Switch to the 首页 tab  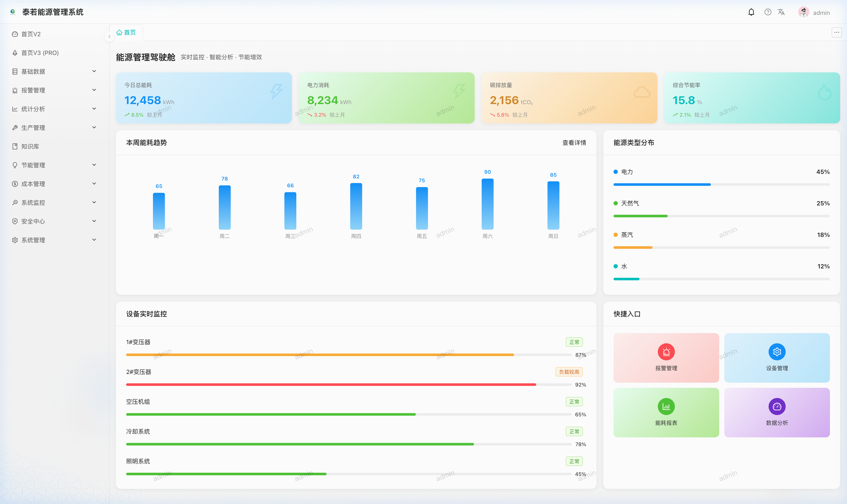point(126,32)
